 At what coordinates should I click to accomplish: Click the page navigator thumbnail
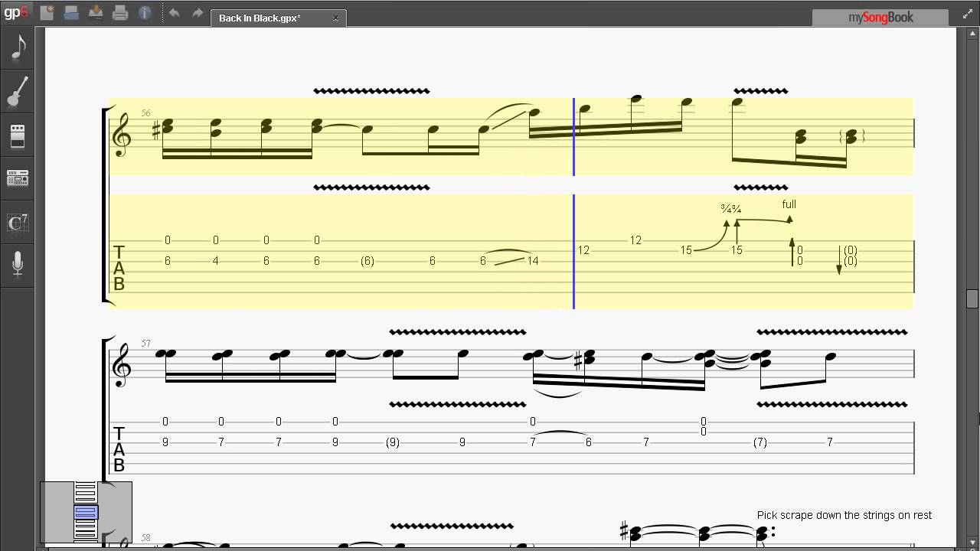point(86,512)
